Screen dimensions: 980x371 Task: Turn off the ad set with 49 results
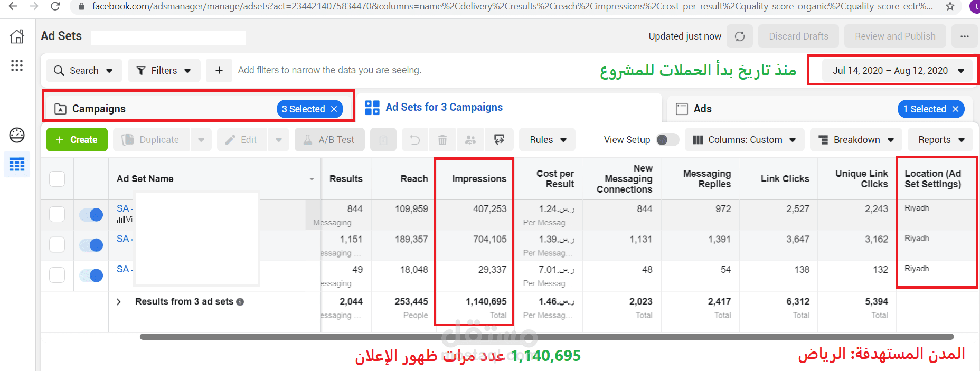click(x=91, y=275)
